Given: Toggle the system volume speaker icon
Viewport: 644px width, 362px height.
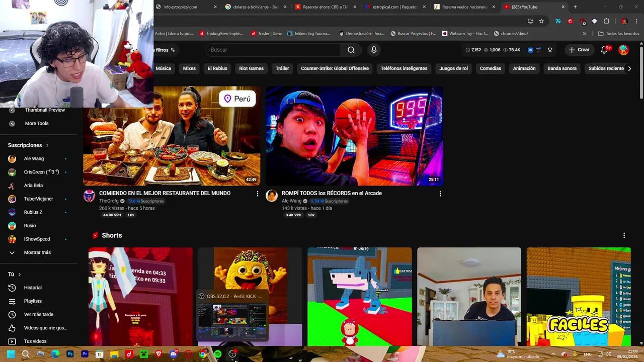Looking at the screenshot, I should 608,354.
